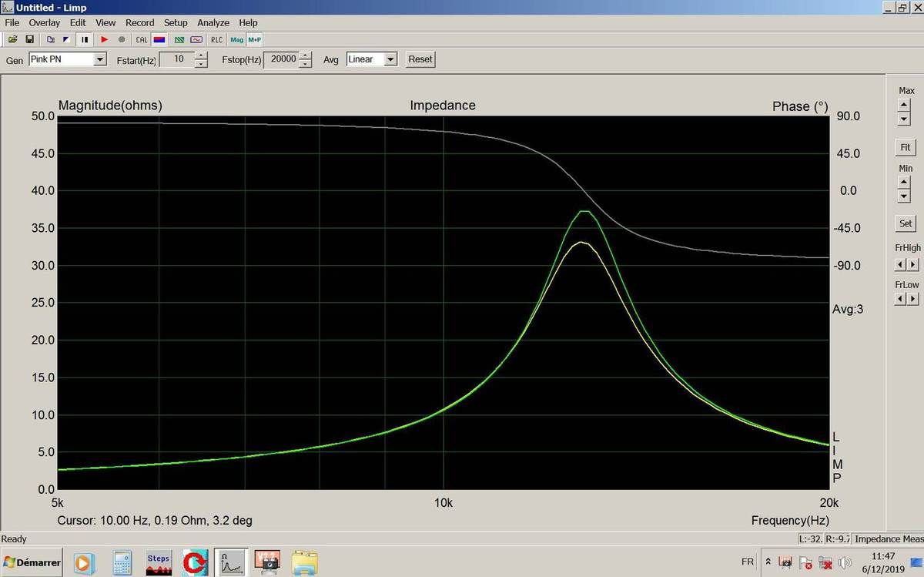The image size is (924, 577).
Task: Click the green impedance curve peak
Action: [584, 211]
